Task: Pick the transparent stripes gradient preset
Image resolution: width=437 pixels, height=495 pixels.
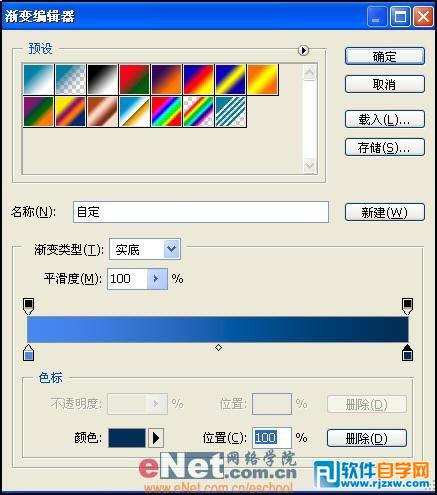Action: coord(231,112)
